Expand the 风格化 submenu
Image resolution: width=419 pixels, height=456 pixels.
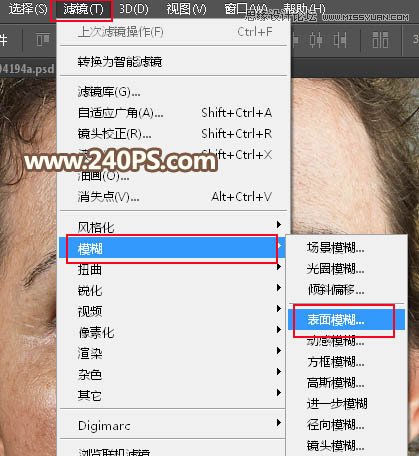[173, 227]
